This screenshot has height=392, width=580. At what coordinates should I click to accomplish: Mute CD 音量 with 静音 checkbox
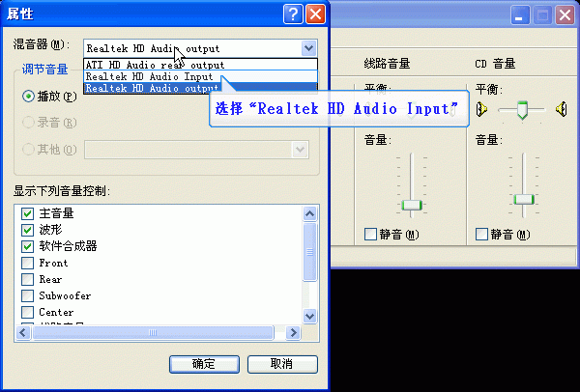tap(481, 235)
